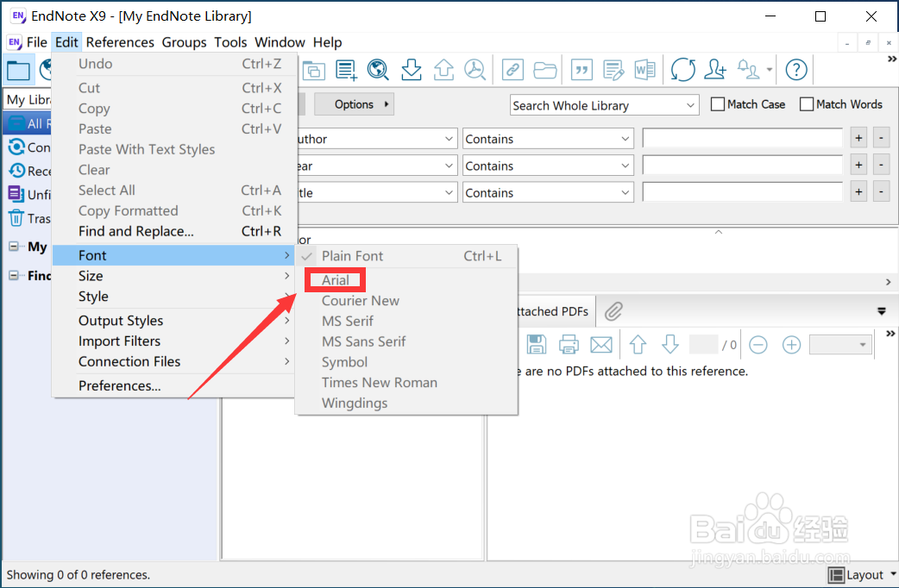
Task: Collapse the My Groups tree node
Action: (13, 247)
